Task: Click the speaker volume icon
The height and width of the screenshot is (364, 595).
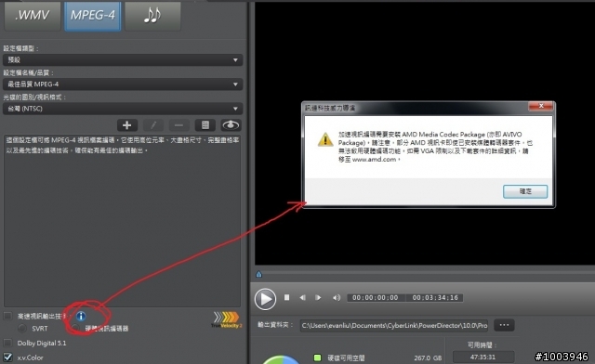Action: click(x=337, y=298)
